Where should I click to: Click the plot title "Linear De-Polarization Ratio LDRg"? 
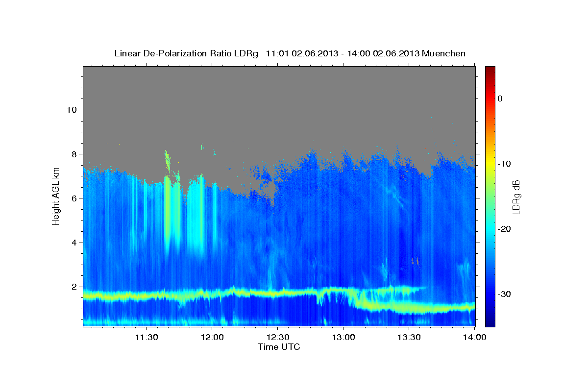click(186, 53)
